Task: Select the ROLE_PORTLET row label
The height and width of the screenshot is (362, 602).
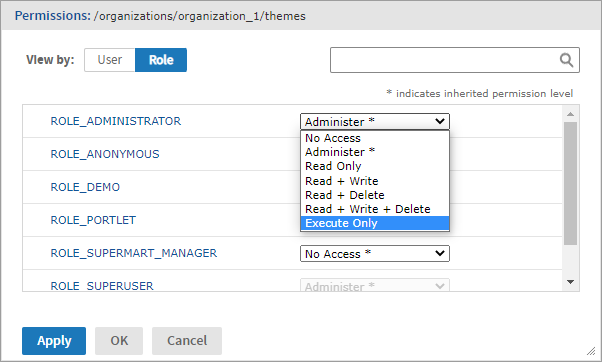Action: point(93,220)
